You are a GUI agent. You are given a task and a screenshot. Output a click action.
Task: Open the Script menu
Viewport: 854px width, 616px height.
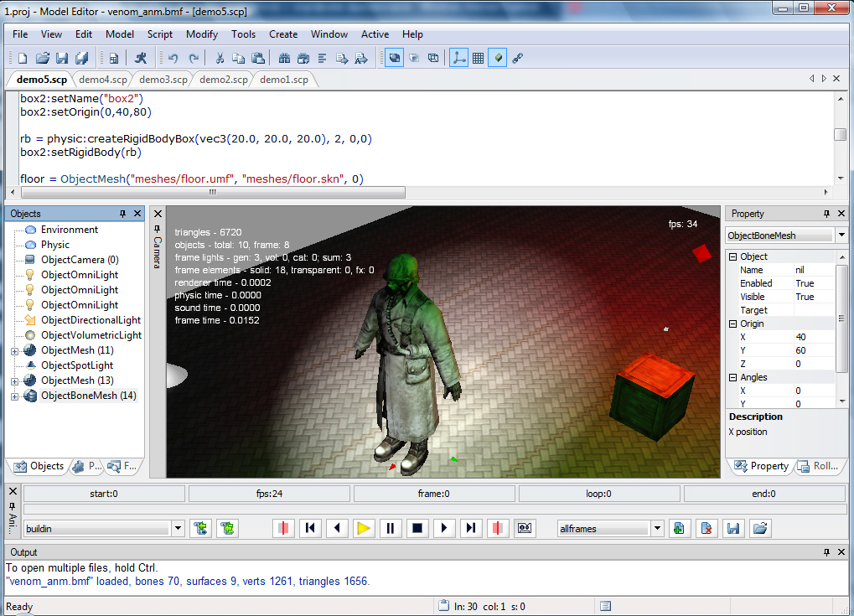(x=159, y=34)
